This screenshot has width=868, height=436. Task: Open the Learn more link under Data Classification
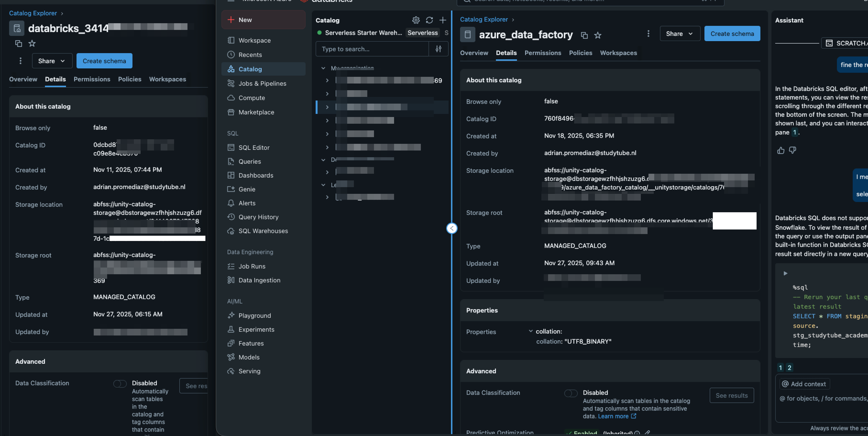click(x=614, y=416)
